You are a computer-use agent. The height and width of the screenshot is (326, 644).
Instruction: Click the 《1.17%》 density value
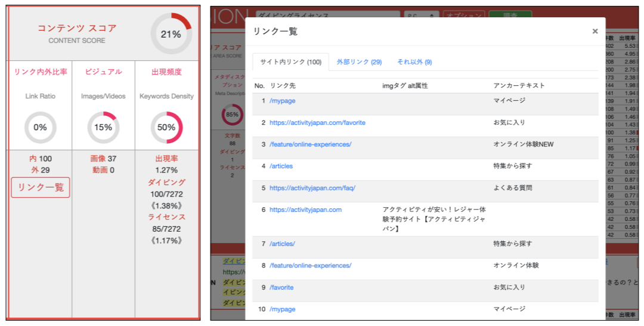166,241
